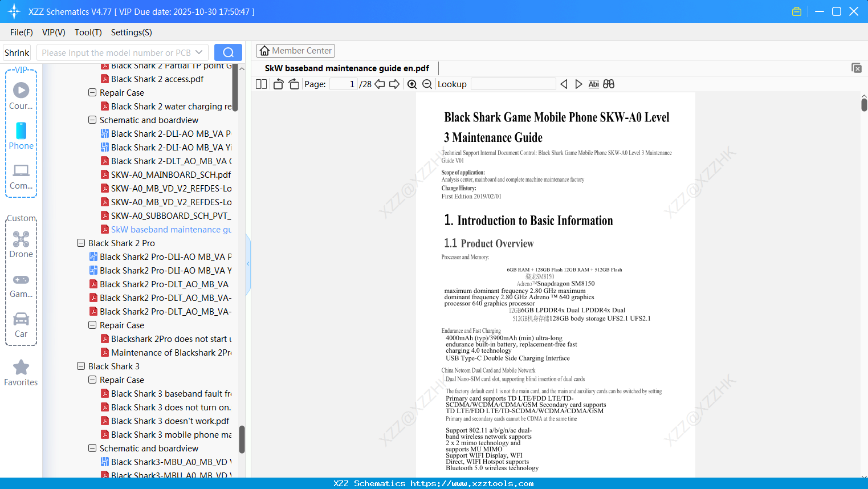Collapse the Black Shark 2 Pro tree node
Screen dimensions: 868x489
tap(80, 243)
